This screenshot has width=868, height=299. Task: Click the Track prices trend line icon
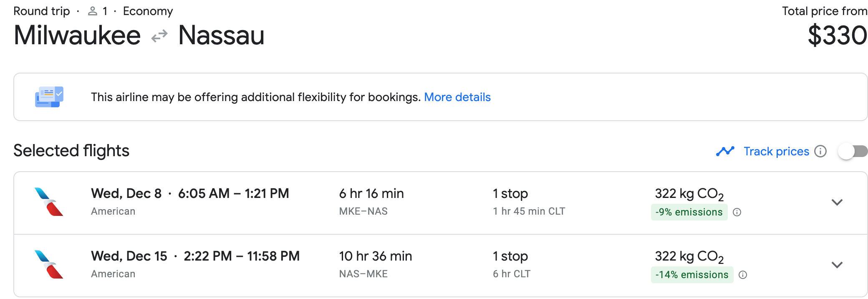tap(725, 151)
